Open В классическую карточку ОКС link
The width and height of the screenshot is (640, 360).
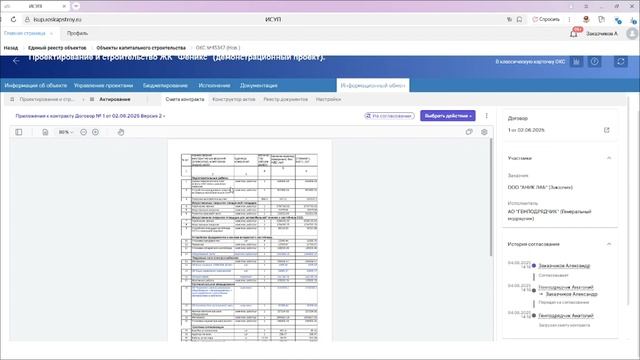530,62
